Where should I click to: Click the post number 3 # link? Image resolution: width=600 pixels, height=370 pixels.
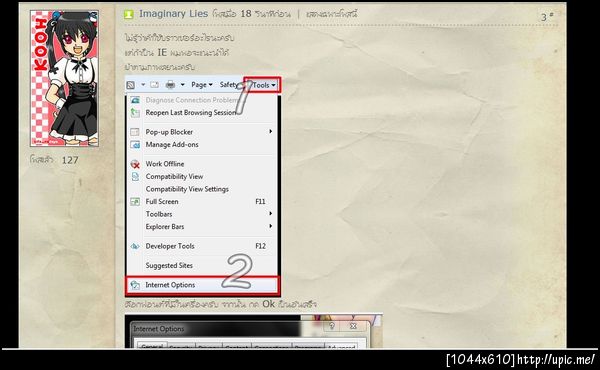[x=547, y=16]
